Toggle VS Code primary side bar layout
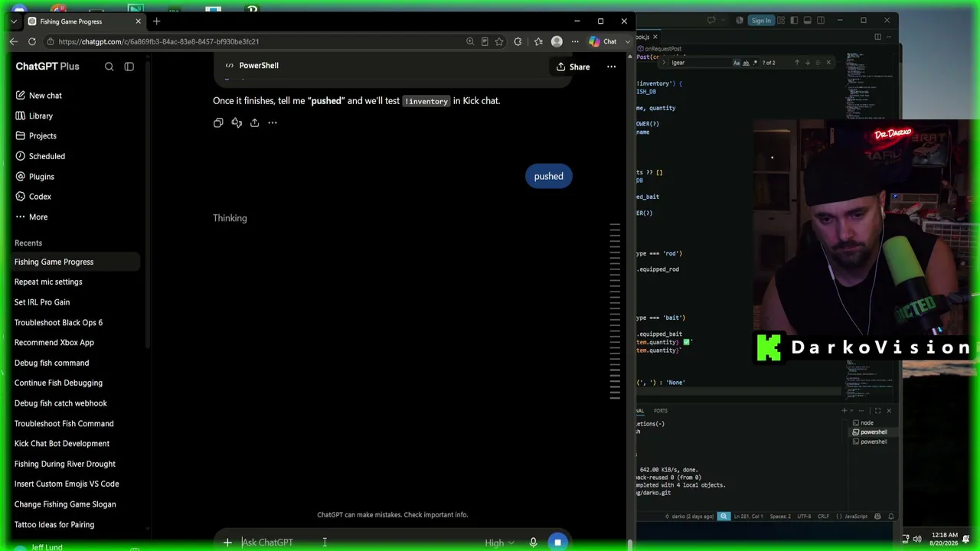 click(794, 21)
